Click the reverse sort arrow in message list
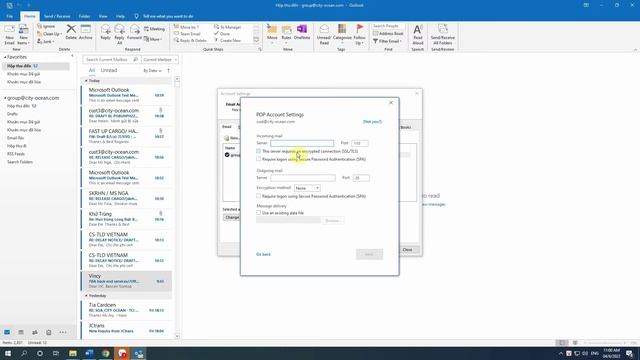The image size is (640, 360). pos(169,71)
